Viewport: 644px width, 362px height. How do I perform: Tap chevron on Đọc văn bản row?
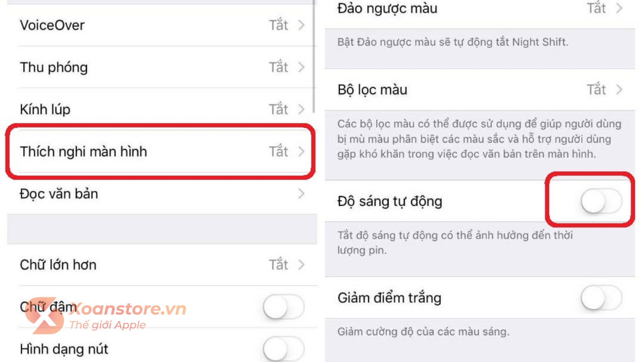301,193
